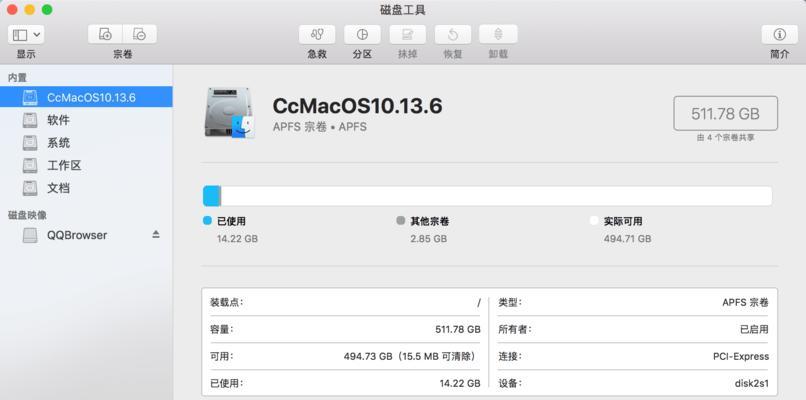806x400 pixels.
Task: Click the blue 已使用 legend dot
Action: coord(207,221)
